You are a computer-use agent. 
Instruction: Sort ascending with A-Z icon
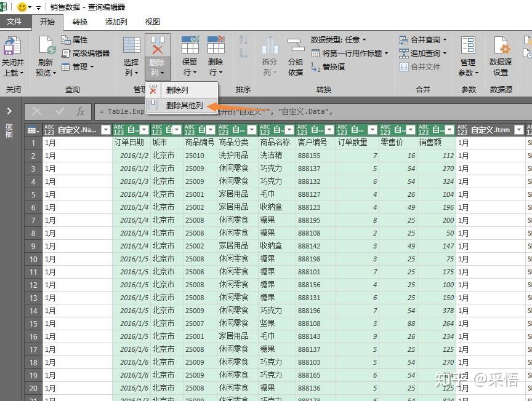point(243,40)
